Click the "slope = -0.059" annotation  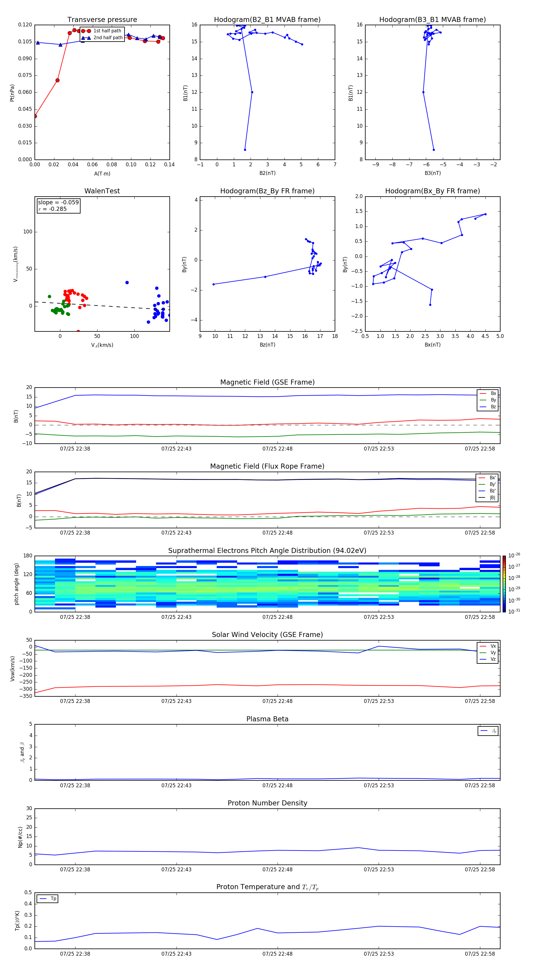pyautogui.click(x=58, y=203)
